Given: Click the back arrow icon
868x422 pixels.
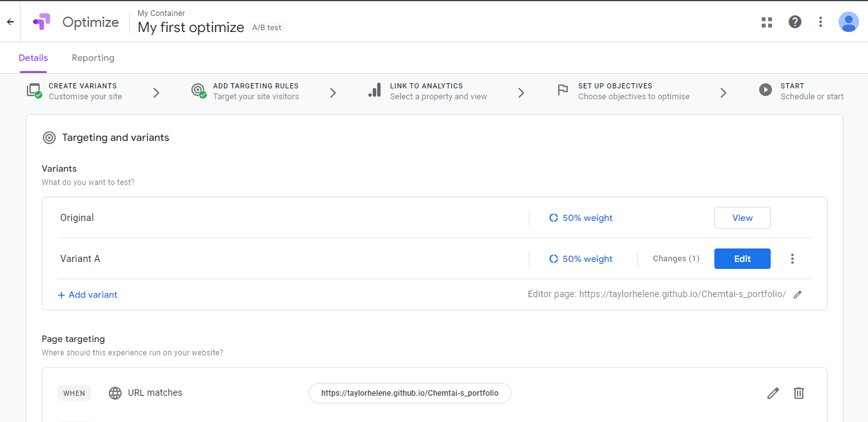Looking at the screenshot, I should [10, 22].
